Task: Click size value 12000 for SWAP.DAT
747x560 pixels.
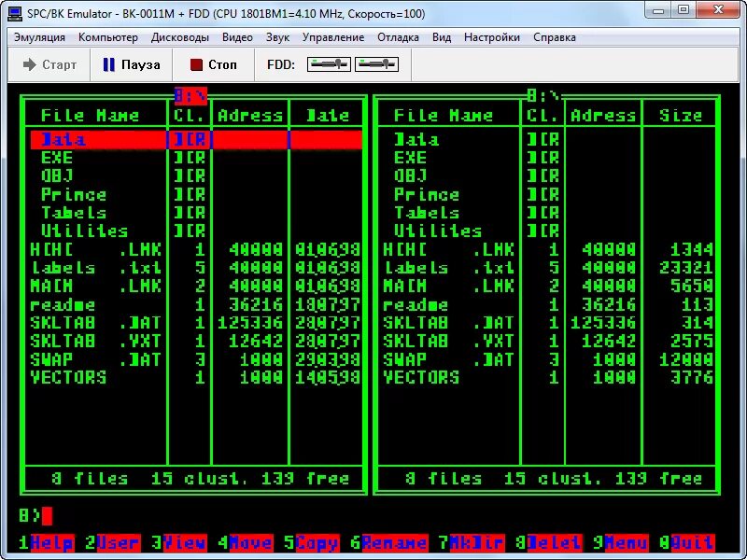Action: point(686,359)
